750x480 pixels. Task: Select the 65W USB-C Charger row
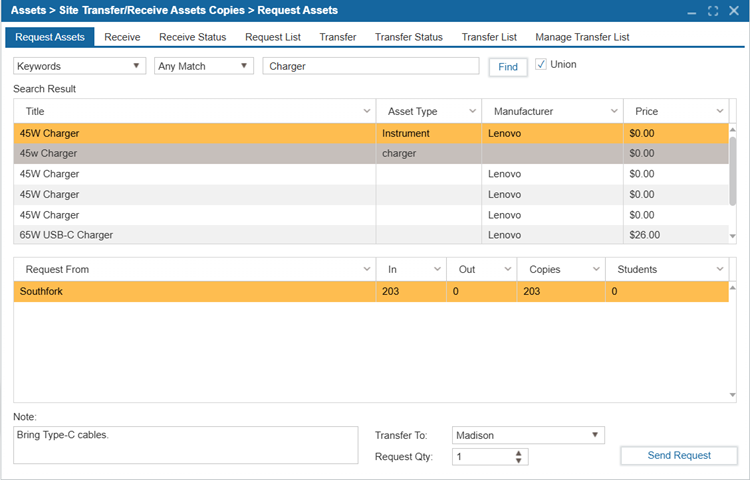point(371,235)
